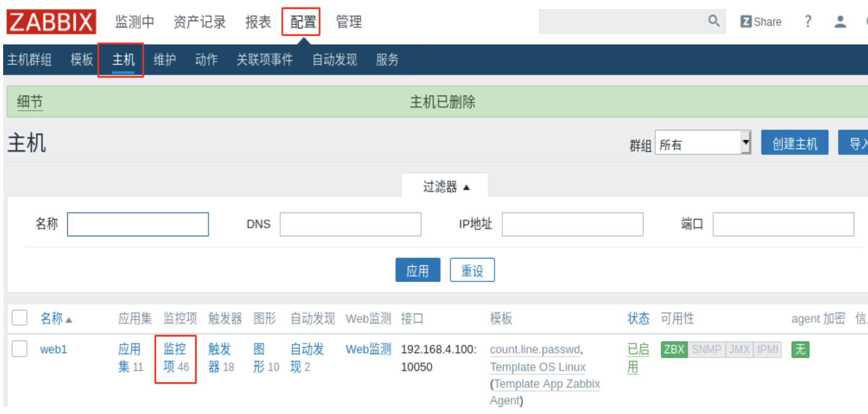This screenshot has width=868, height=414.
Task: Open the count.line.passwd template link
Action: [x=535, y=350]
